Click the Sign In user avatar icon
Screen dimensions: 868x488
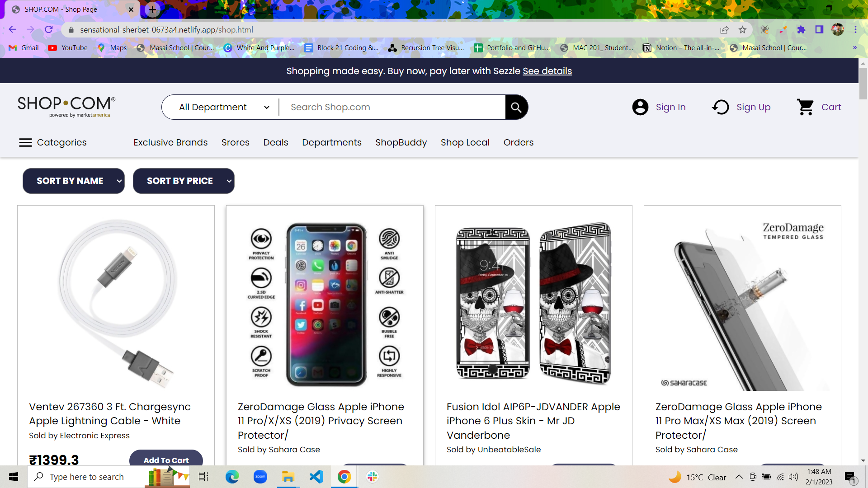(x=640, y=107)
